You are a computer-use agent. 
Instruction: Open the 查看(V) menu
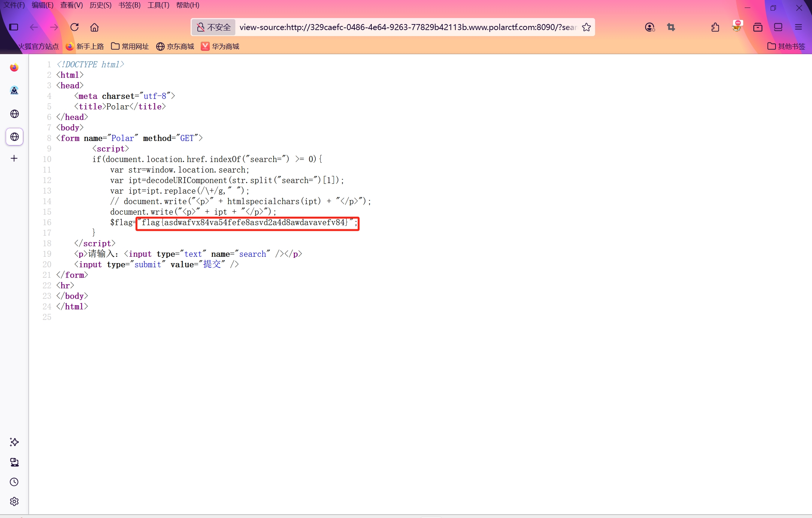[x=71, y=5]
